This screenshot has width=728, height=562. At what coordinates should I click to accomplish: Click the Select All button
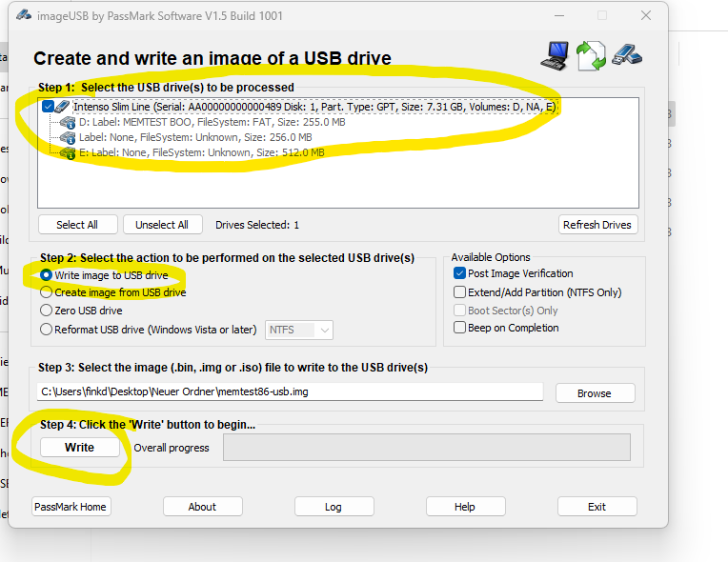tap(77, 225)
